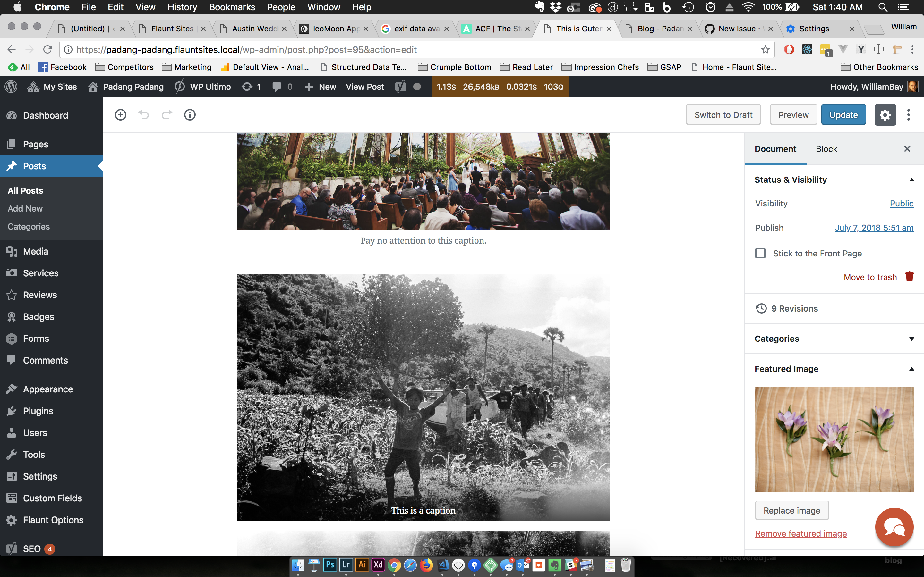Collapse the Status & Visibility panel
The image size is (924, 577).
[911, 180]
